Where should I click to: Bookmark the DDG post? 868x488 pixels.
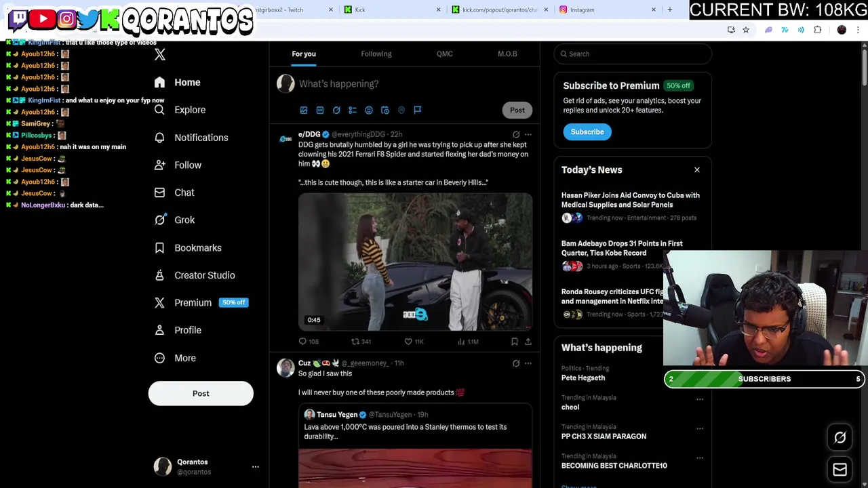515,342
